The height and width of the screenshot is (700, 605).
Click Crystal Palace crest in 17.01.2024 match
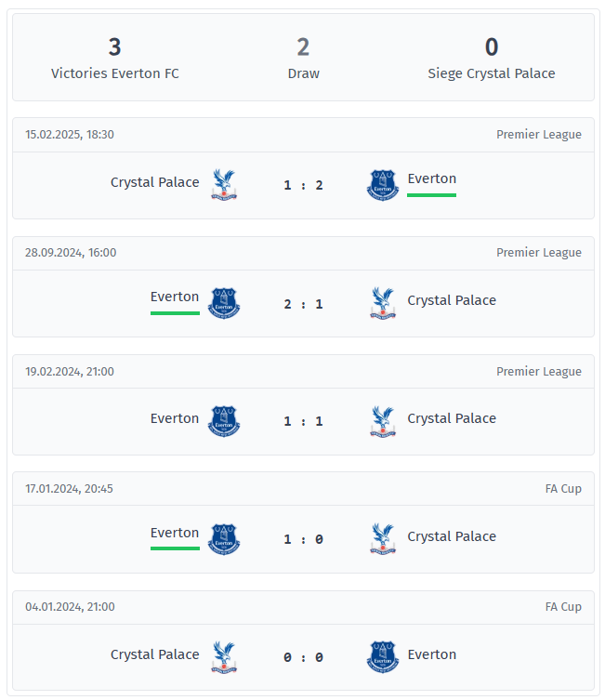pos(383,539)
